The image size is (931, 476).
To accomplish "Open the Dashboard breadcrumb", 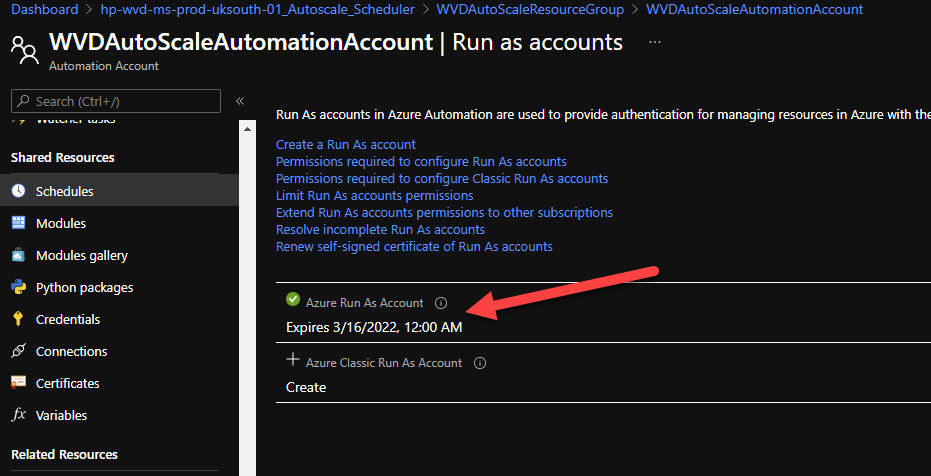I will point(45,9).
